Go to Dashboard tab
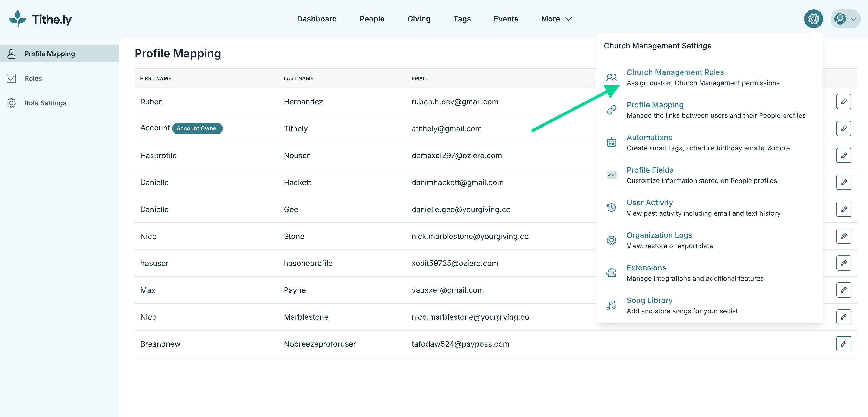 coord(317,19)
